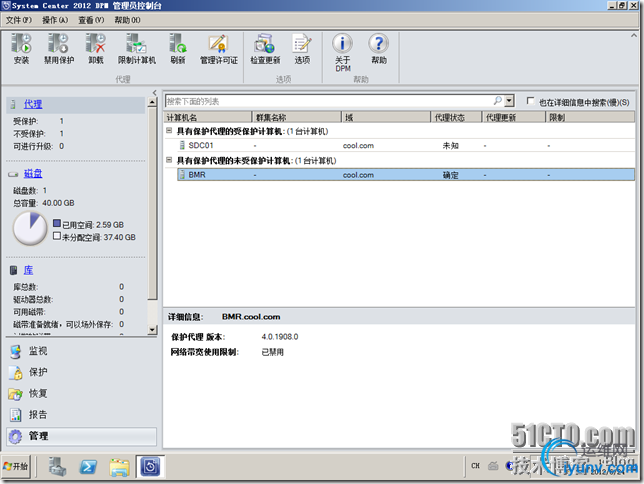The height and width of the screenshot is (484, 644).
Task: Switch to DPM console taskbar icon
Action: (x=150, y=467)
